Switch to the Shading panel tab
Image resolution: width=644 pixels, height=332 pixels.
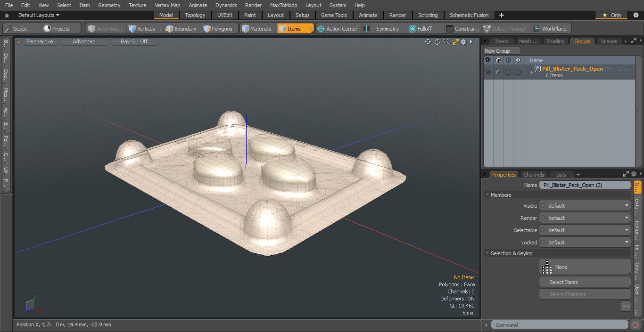[x=555, y=41]
